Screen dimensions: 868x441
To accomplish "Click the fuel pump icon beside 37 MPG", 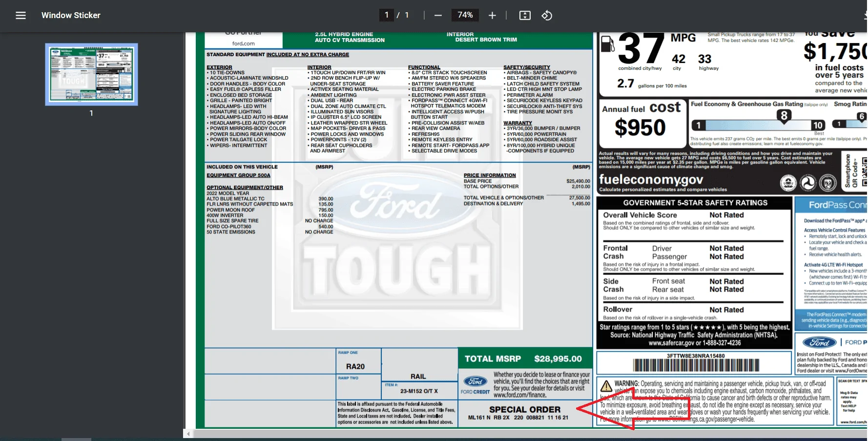I will [x=607, y=44].
